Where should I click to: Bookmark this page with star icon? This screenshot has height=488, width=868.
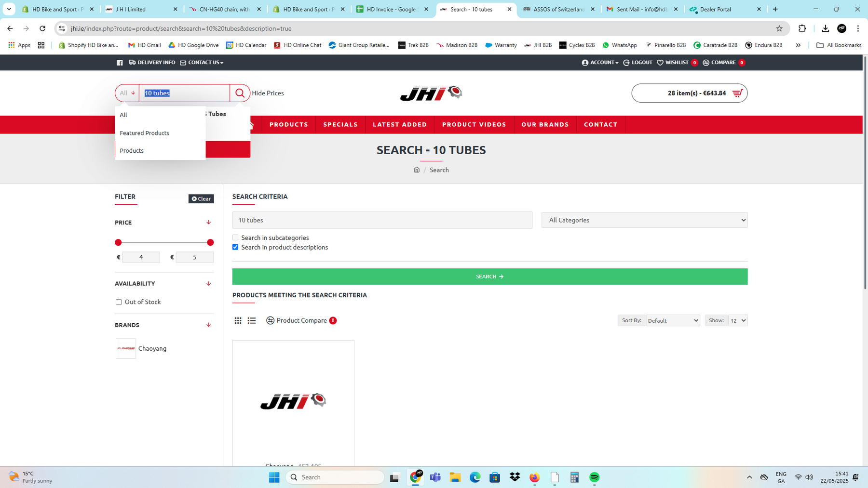pos(779,28)
